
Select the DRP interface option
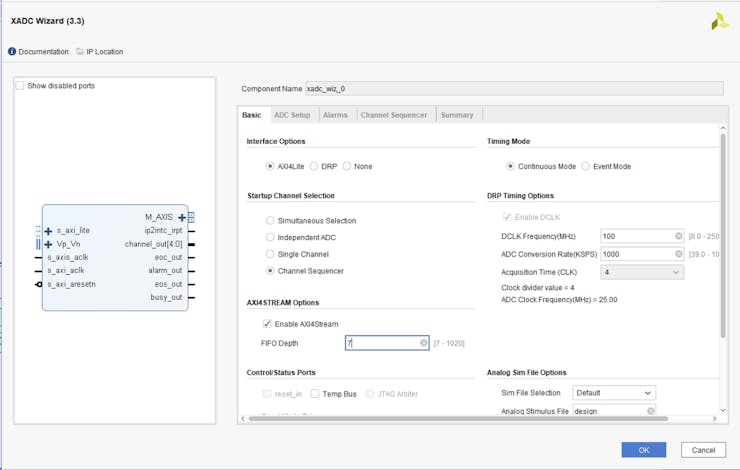point(314,166)
